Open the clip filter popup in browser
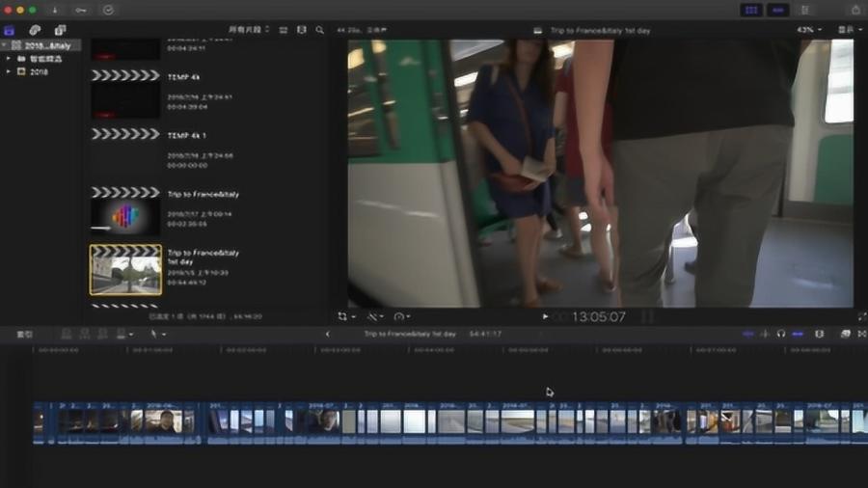Viewport: 868px width, 488px height. (249, 29)
